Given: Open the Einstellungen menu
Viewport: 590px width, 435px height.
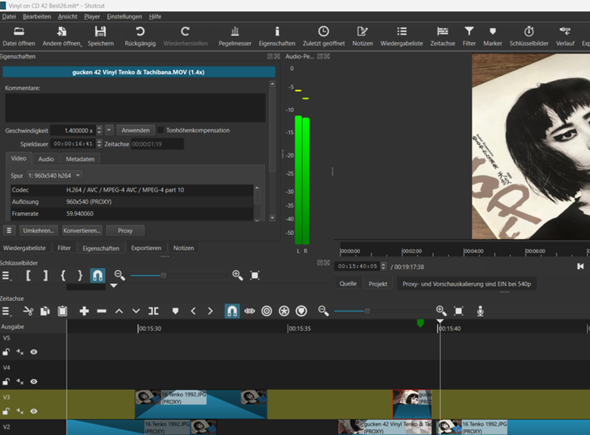Looking at the screenshot, I should (x=124, y=17).
